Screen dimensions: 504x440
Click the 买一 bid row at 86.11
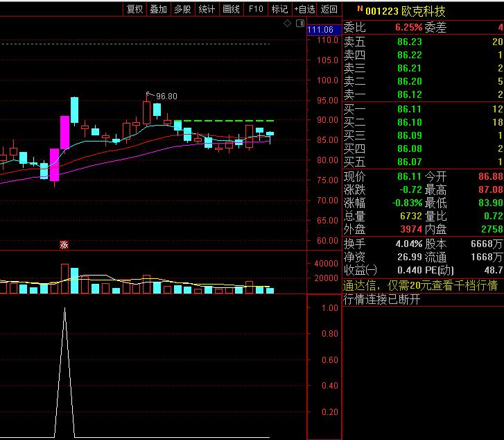(423, 110)
